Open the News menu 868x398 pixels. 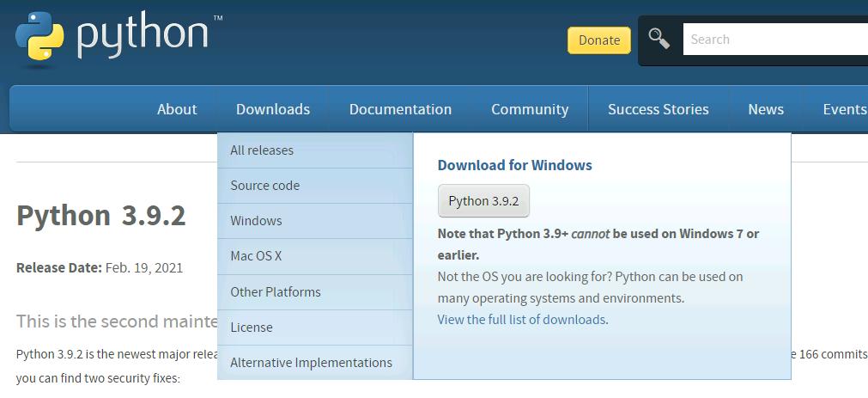(x=766, y=109)
